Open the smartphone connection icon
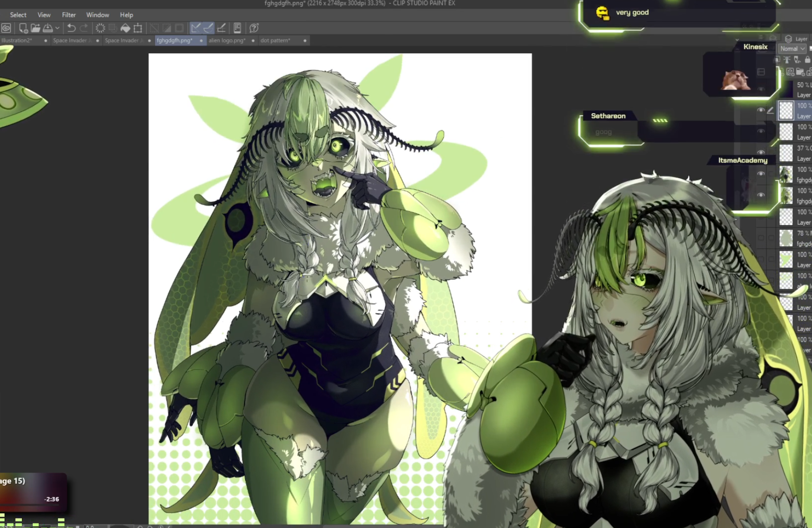Screen dimensions: 812x528 (237, 28)
